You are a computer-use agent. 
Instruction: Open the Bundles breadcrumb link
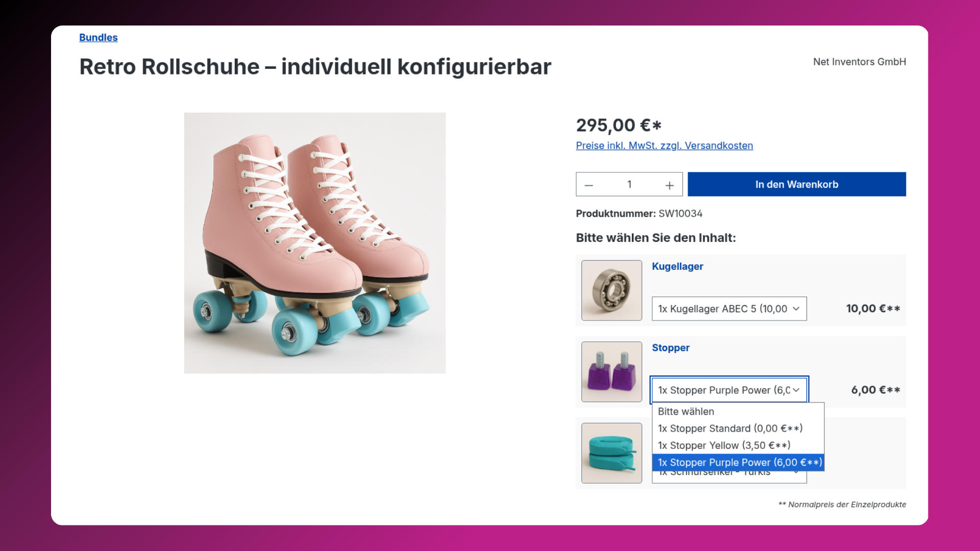99,37
